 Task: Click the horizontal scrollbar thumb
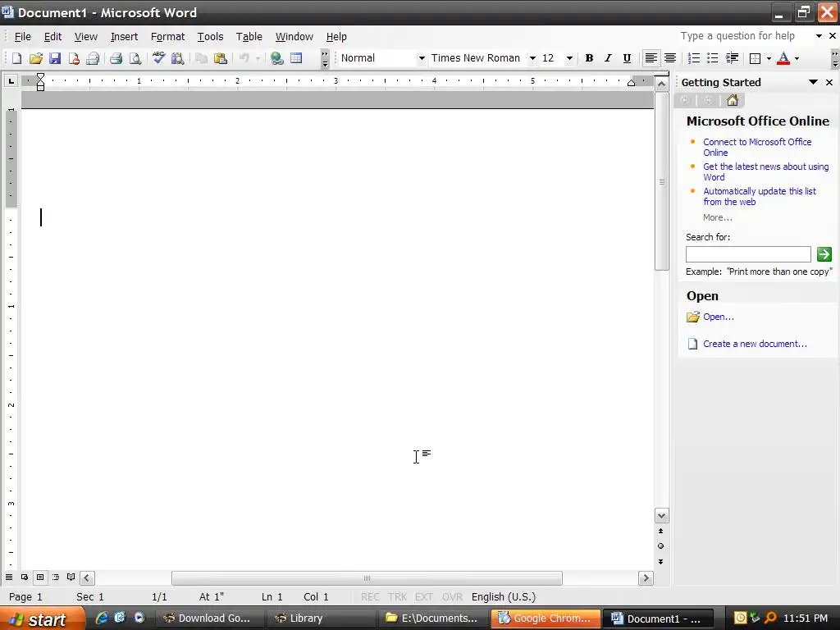tap(367, 578)
